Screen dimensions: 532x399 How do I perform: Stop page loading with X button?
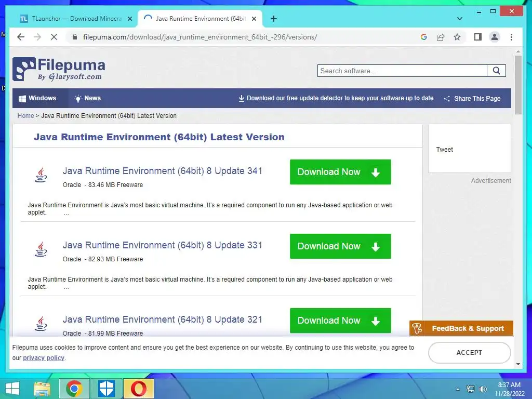54,37
